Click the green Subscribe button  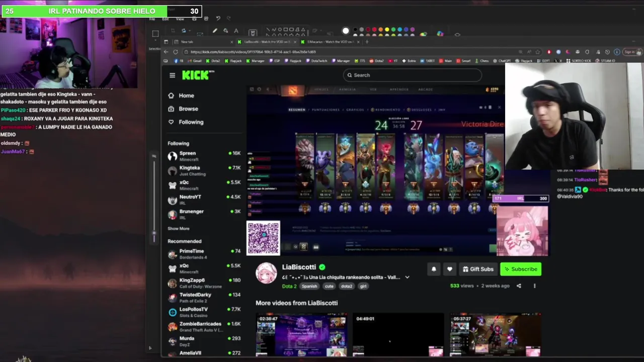click(x=521, y=269)
